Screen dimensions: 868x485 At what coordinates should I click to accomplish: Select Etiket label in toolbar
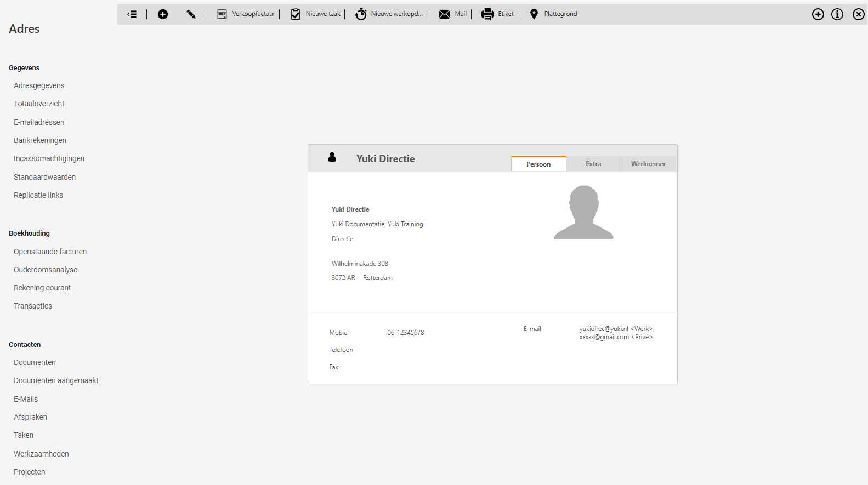[506, 14]
